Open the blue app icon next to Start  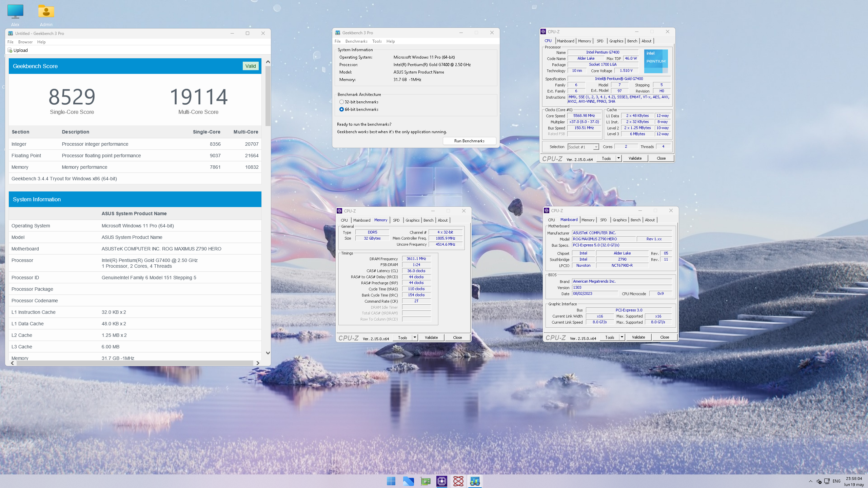(x=408, y=481)
